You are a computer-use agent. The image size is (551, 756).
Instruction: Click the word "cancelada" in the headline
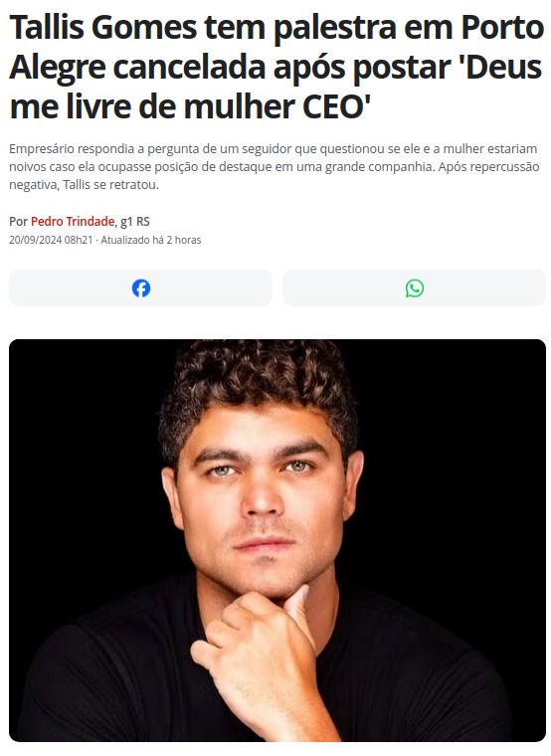pos(189,68)
